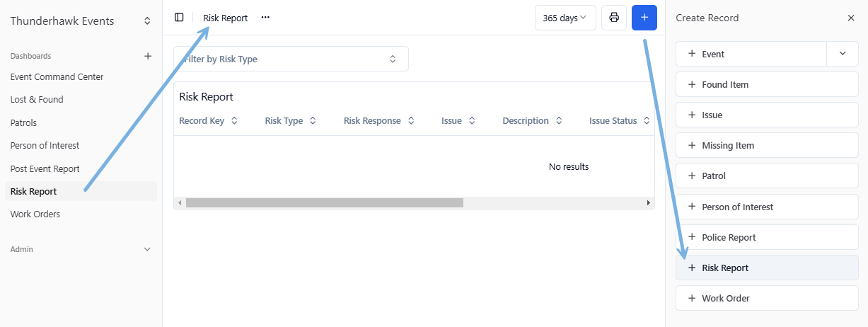Toggle the sidebar panel icon
Viewport: 868px width, 327px height.
[179, 18]
